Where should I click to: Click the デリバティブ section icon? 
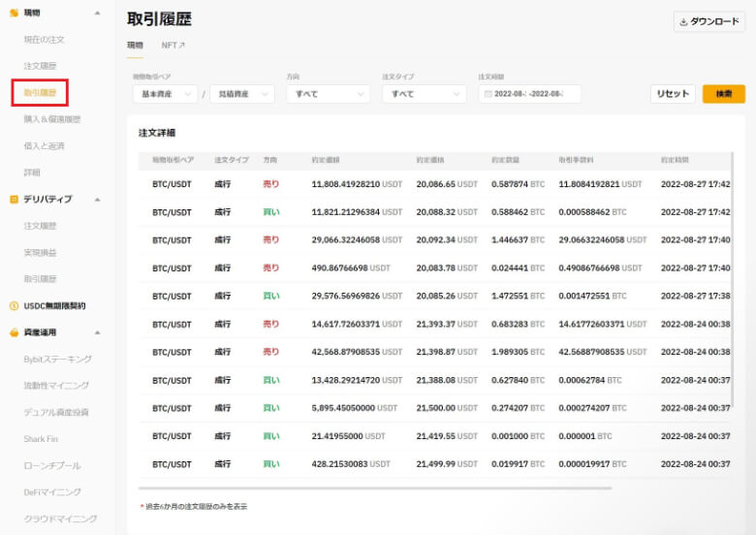pyautogui.click(x=14, y=199)
